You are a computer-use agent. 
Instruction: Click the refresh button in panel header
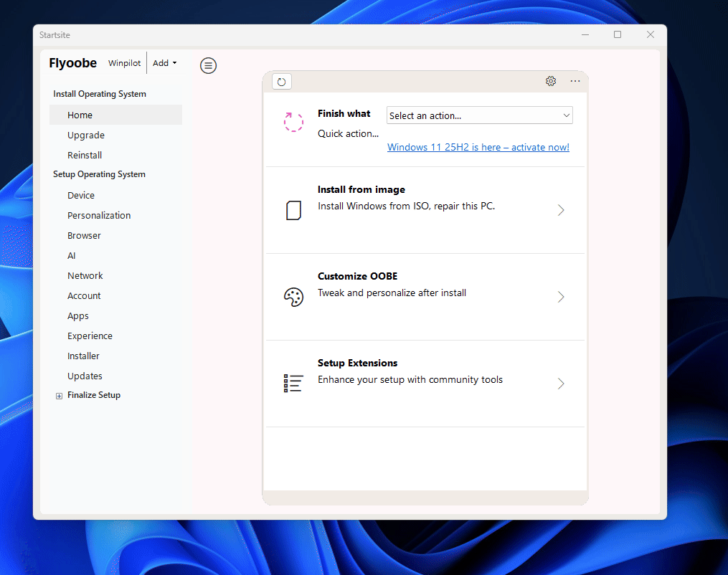(281, 82)
